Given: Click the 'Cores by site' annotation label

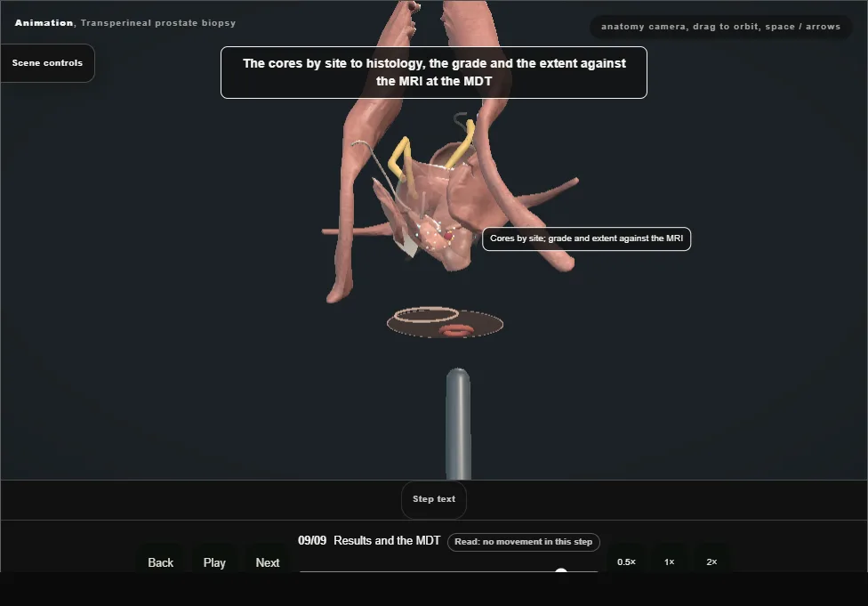Looking at the screenshot, I should click(586, 238).
